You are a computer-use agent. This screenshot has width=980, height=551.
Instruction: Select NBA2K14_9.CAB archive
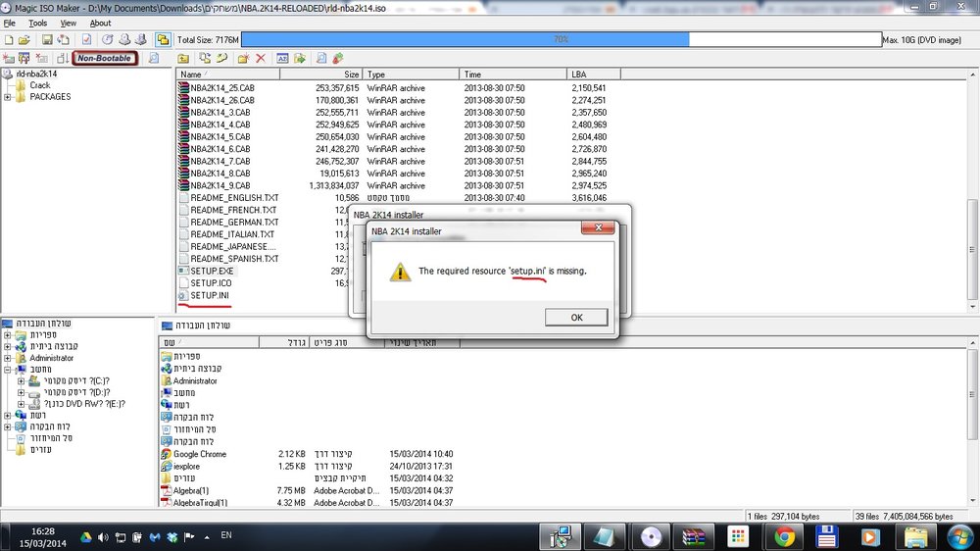point(220,185)
